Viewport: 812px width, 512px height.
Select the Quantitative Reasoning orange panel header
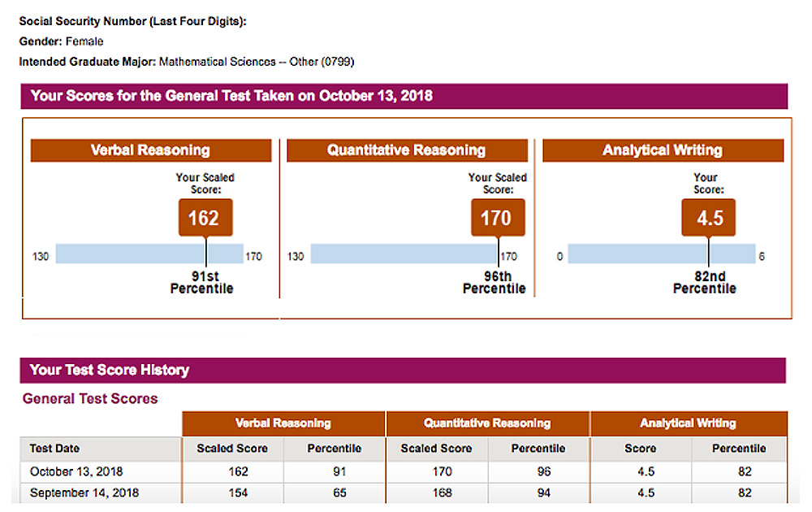(407, 150)
